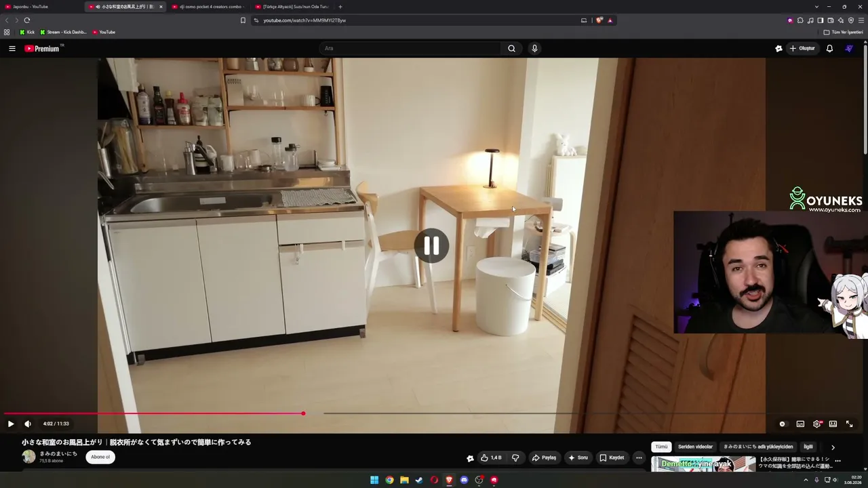Click the large pause overlay in the video
The height and width of the screenshot is (488, 868).
431,245
